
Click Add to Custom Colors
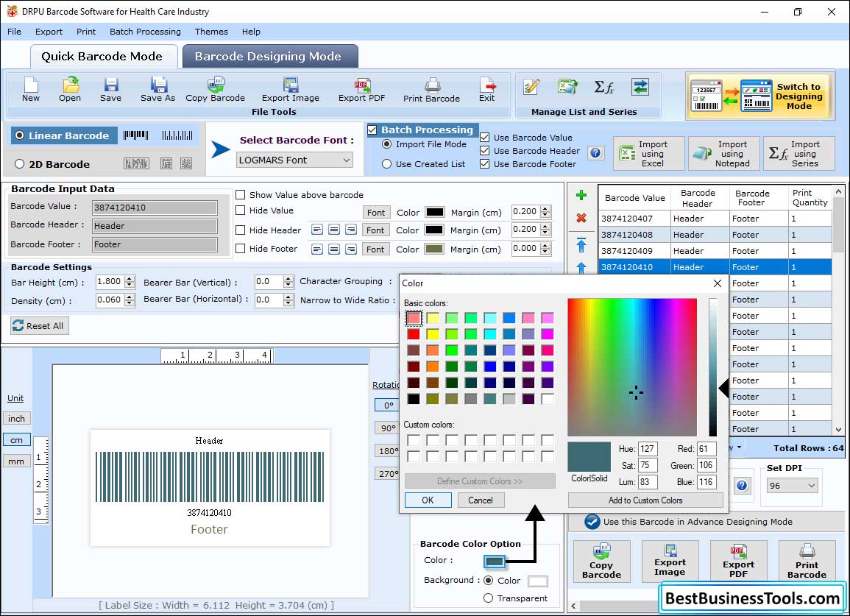pyautogui.click(x=645, y=500)
